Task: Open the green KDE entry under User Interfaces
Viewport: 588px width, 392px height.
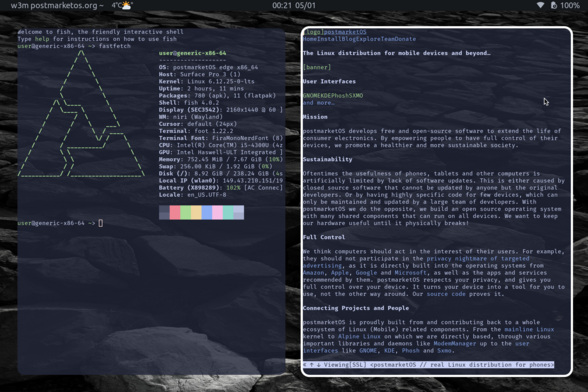Action: pos(326,96)
